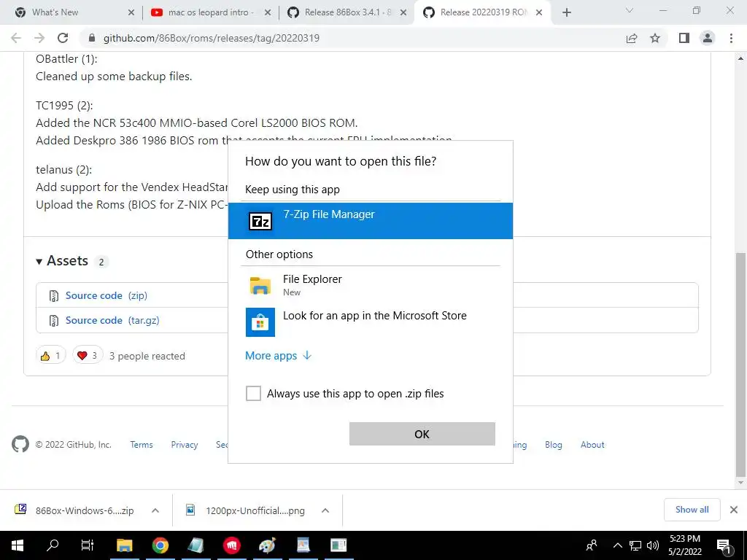Screen dimensions: 747x560
Task: Close the Release 86Box 3.4.1 tab
Action: [x=403, y=13]
